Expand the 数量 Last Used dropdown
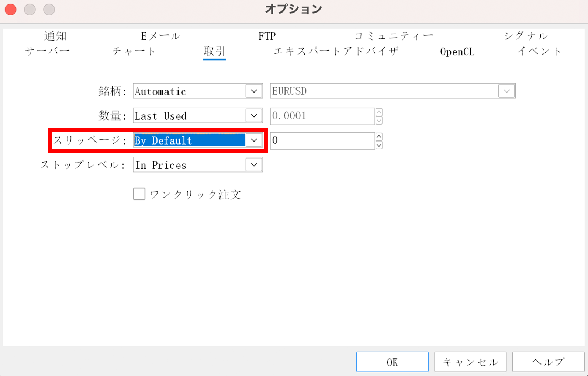Viewport: 588px width, 376px height. [x=254, y=116]
